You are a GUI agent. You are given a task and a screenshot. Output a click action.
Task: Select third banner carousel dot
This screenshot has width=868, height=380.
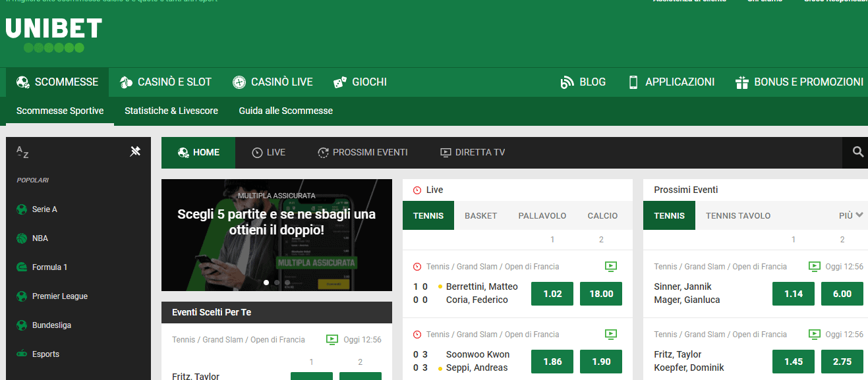[287, 283]
